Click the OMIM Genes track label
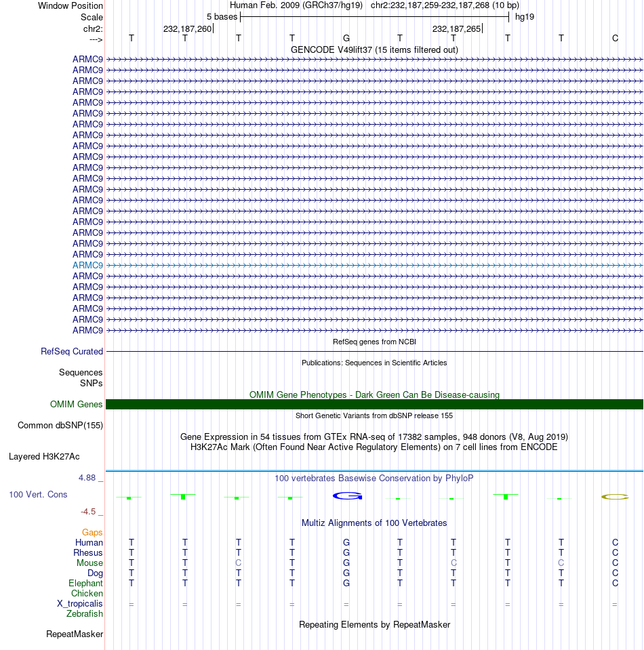Image resolution: width=644 pixels, height=650 pixels. click(x=77, y=404)
